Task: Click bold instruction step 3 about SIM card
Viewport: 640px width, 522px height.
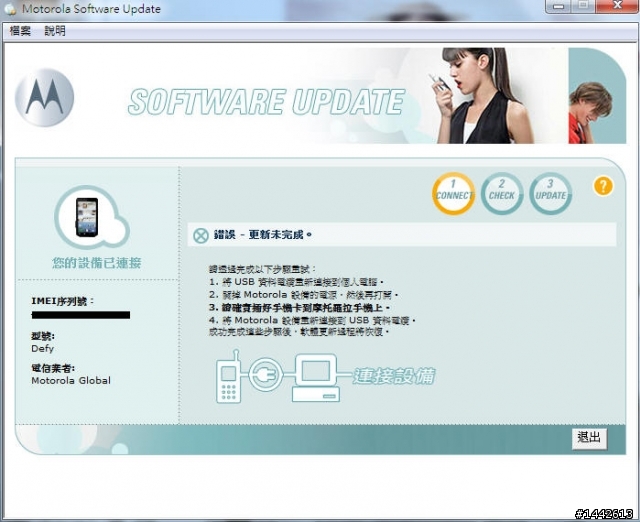Action: click(299, 307)
